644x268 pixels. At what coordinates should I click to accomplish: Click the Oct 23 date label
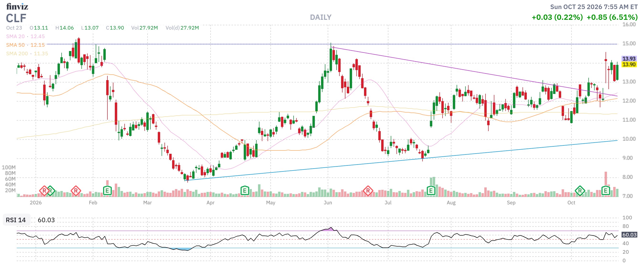(14, 28)
